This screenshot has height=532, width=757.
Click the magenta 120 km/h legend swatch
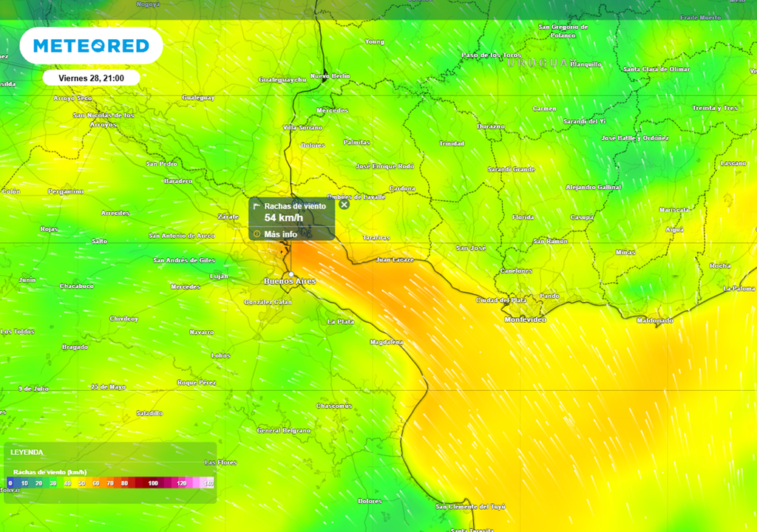(182, 483)
